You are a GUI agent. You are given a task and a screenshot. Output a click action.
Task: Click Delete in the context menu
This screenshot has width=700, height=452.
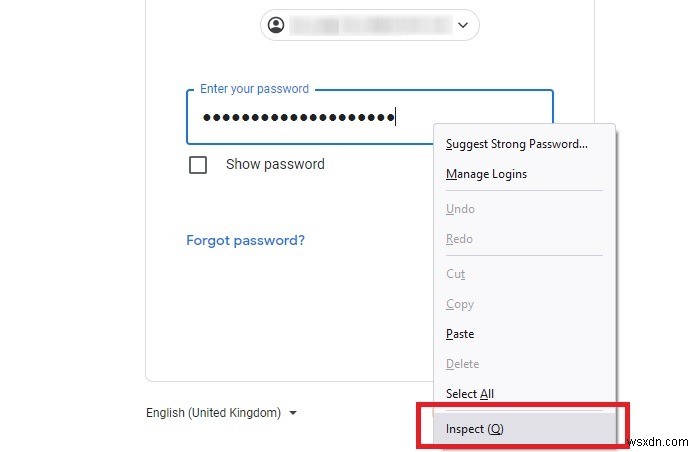(x=462, y=364)
